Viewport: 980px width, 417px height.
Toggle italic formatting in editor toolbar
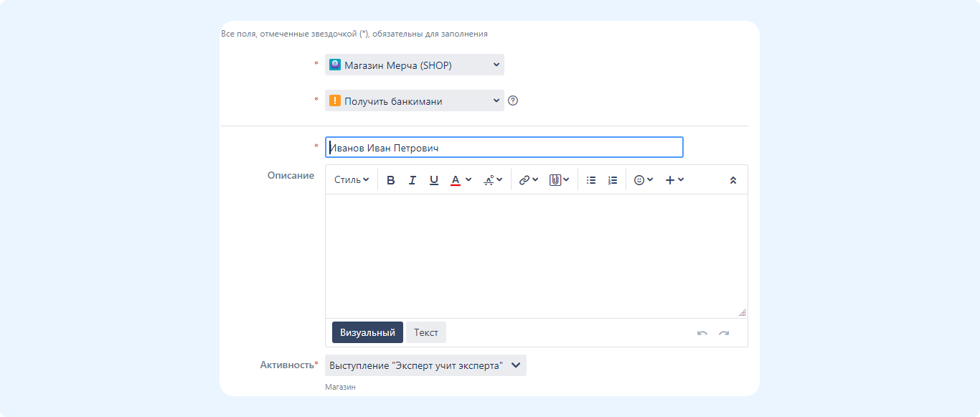[x=413, y=180]
